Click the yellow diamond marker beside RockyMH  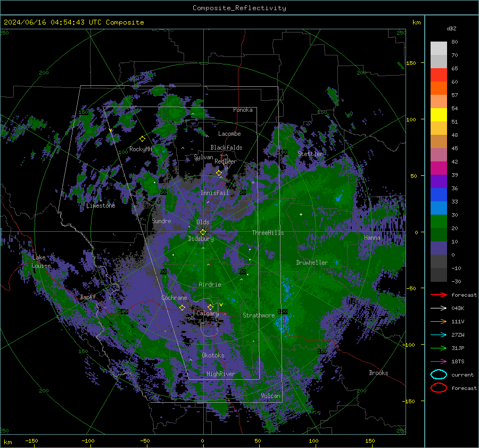(142, 139)
